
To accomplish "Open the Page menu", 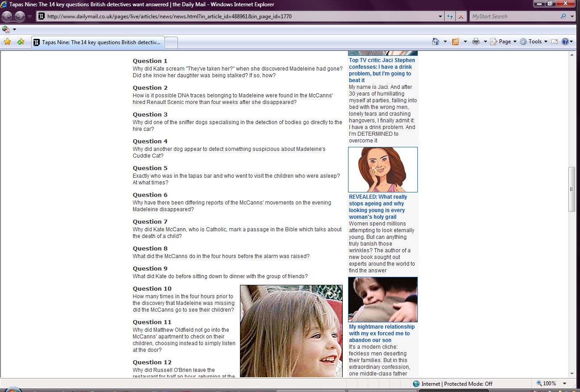I will click(x=504, y=42).
